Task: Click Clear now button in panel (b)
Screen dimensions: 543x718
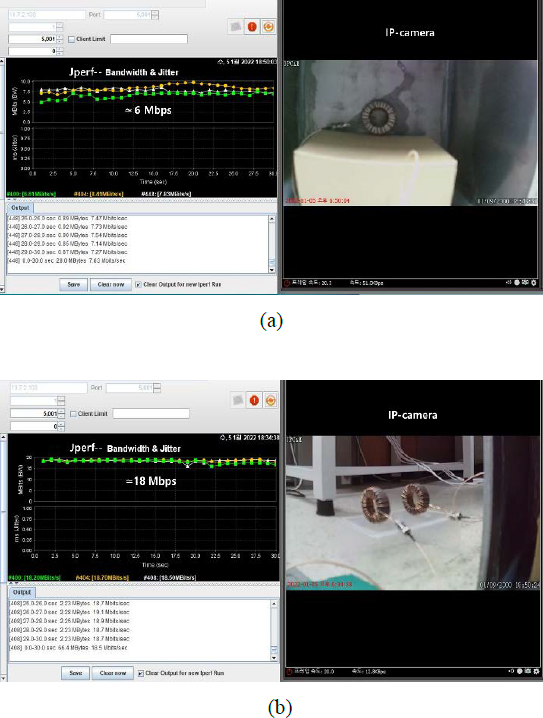Action: tap(113, 673)
